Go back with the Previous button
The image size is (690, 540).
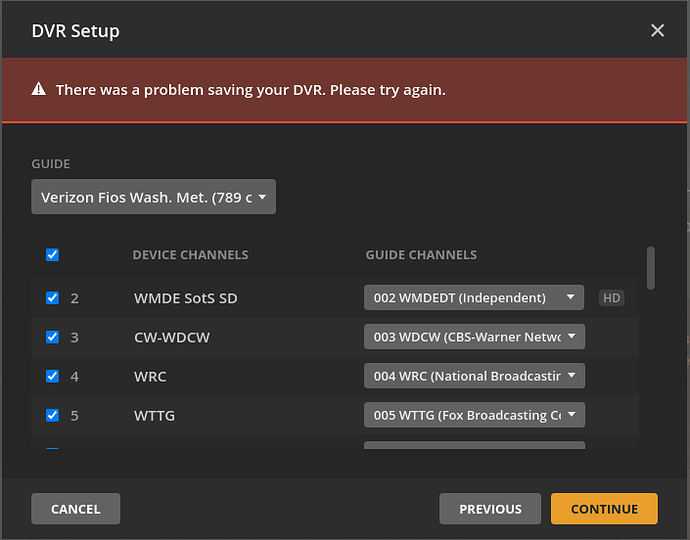click(x=490, y=509)
